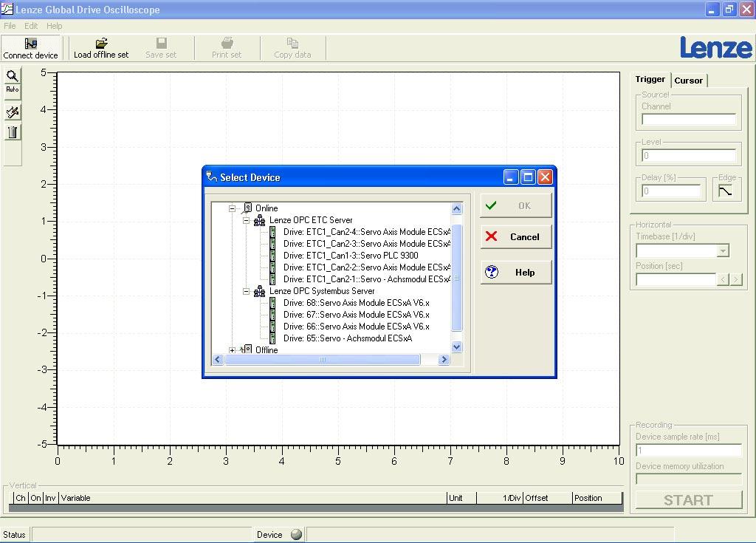
Task: Collapse the Lenze OPC Systembus Server node
Action: 246,292
